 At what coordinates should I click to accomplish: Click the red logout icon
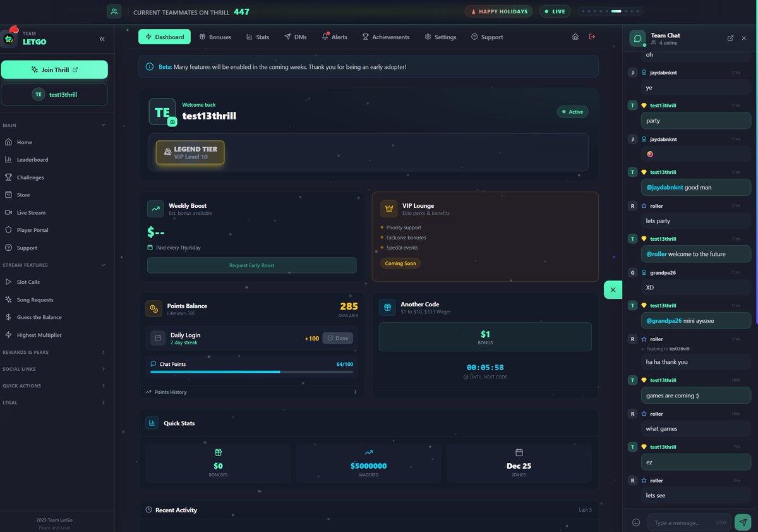tap(592, 37)
